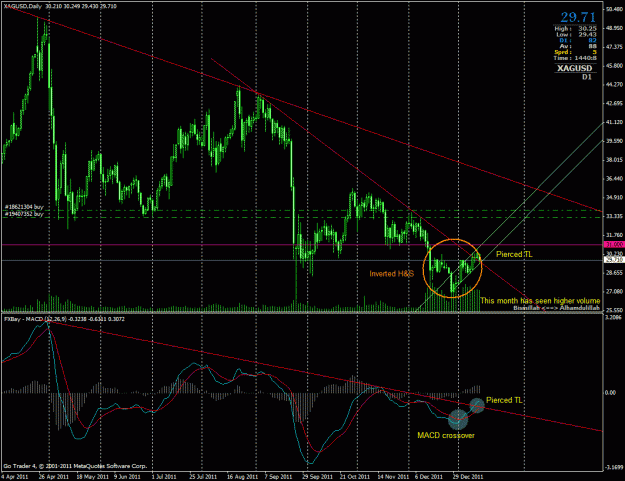The image size is (625, 481).
Task: Select the '#19407352 buy' order label
Action: (x=24, y=214)
